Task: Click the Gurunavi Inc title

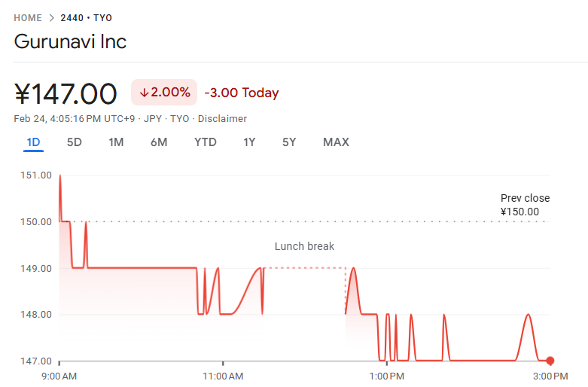Action: [x=70, y=41]
